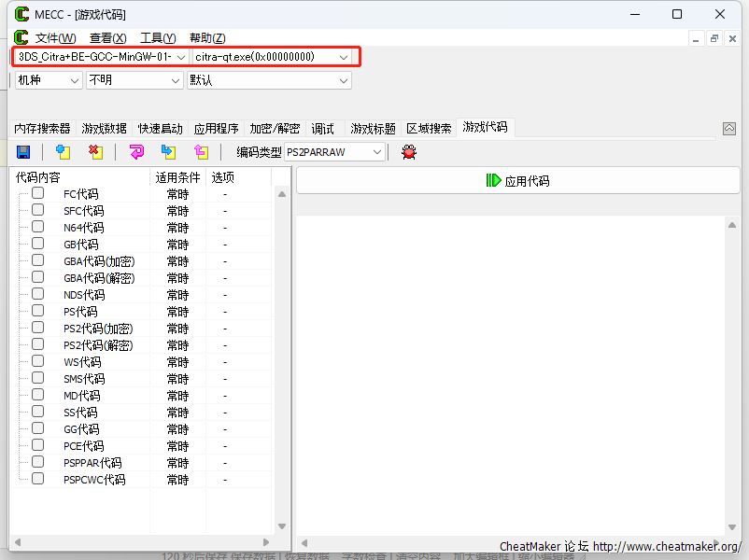Screen dimensions: 749x560
Task: Click the blue floppy disk save icon
Action: click(x=23, y=152)
